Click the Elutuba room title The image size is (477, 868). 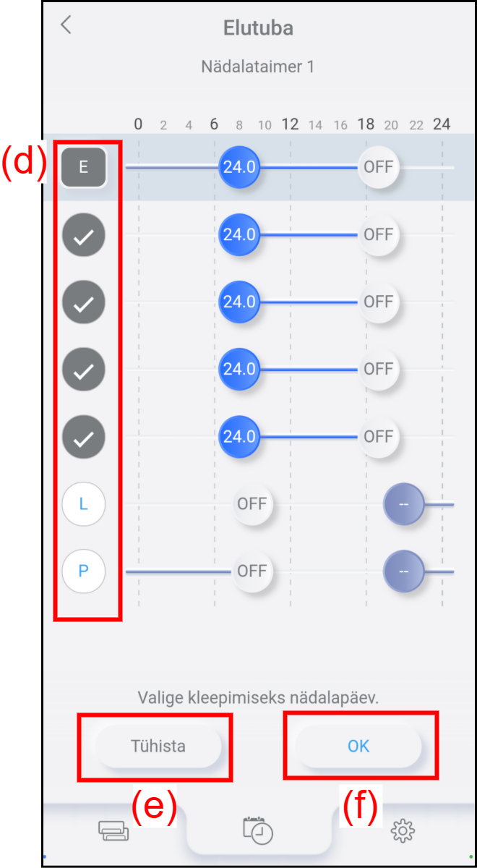coord(258,28)
